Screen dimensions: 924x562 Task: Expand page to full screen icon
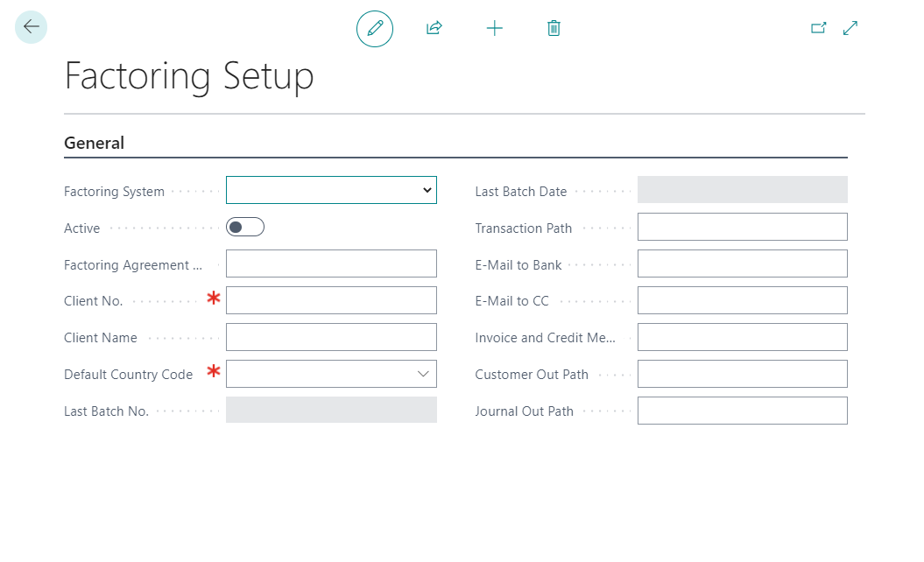[x=850, y=28]
